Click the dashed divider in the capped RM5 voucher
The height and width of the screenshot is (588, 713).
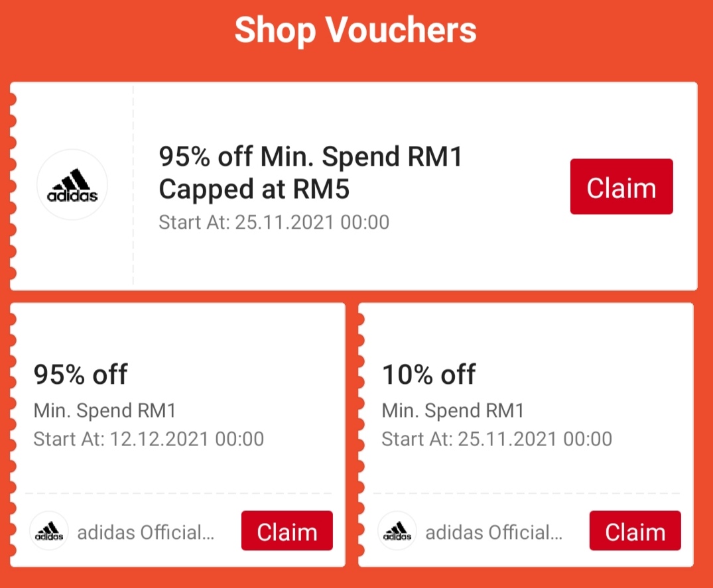(133, 186)
